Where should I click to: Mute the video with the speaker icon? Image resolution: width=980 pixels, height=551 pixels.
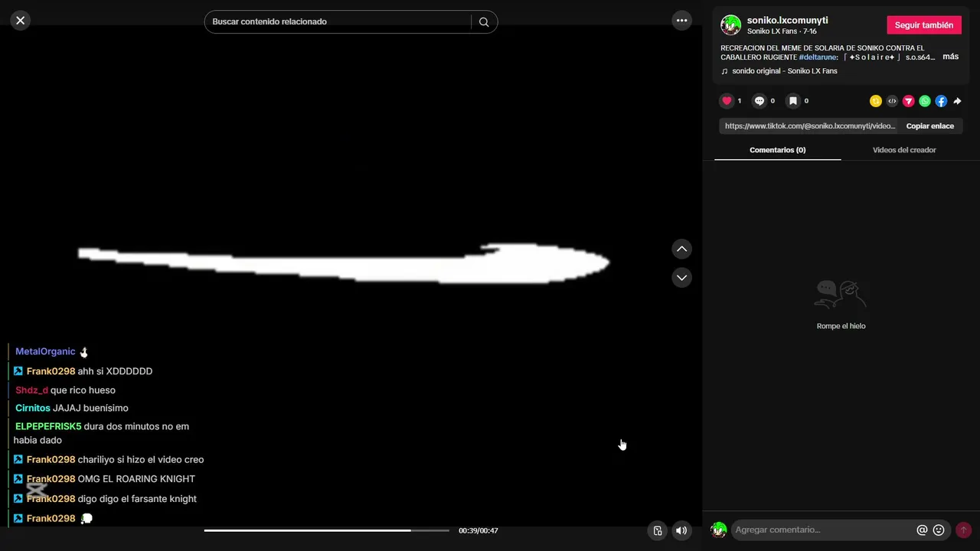pos(681,530)
